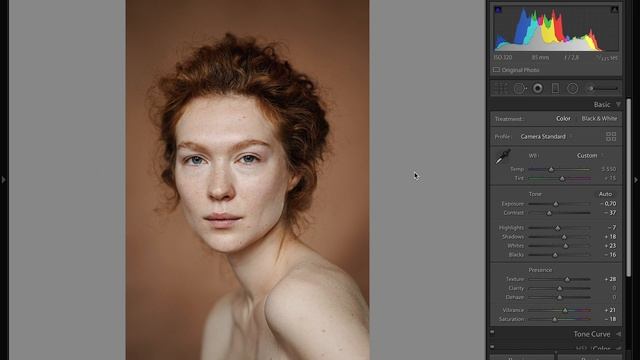Screen dimensions: 640x360
Task: Adjust the Texture slider handle
Action: [567, 279]
